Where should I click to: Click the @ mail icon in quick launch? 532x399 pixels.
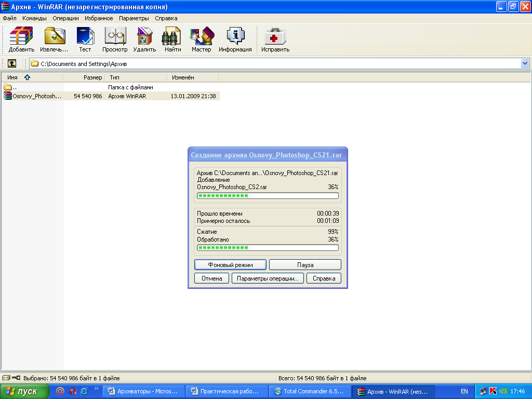[60, 391]
